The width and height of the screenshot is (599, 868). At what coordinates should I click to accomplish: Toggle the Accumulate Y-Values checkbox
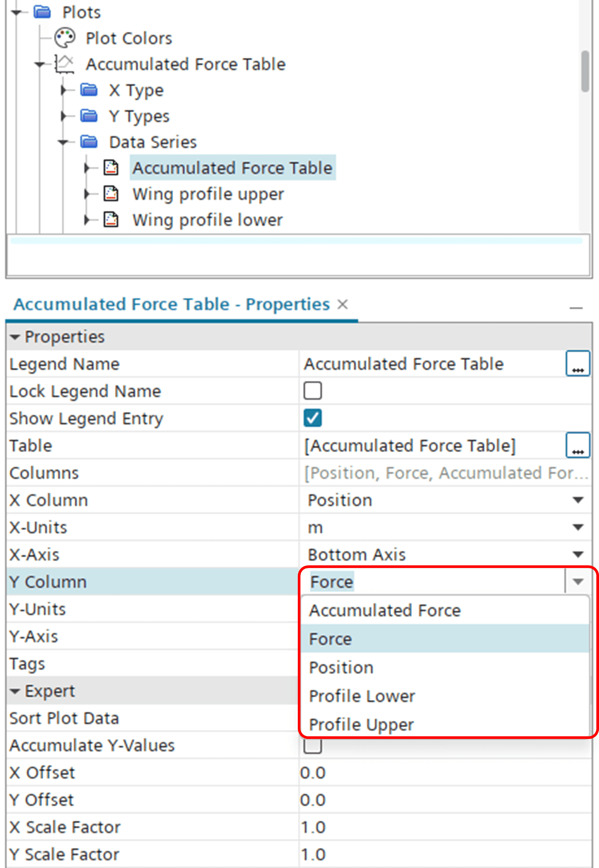coord(313,746)
